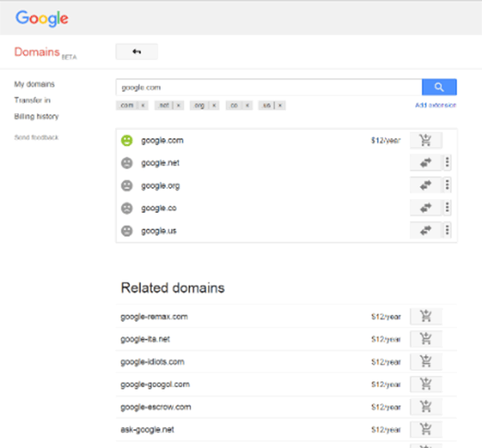Click transfer arrows icon for google.us

pos(426,230)
